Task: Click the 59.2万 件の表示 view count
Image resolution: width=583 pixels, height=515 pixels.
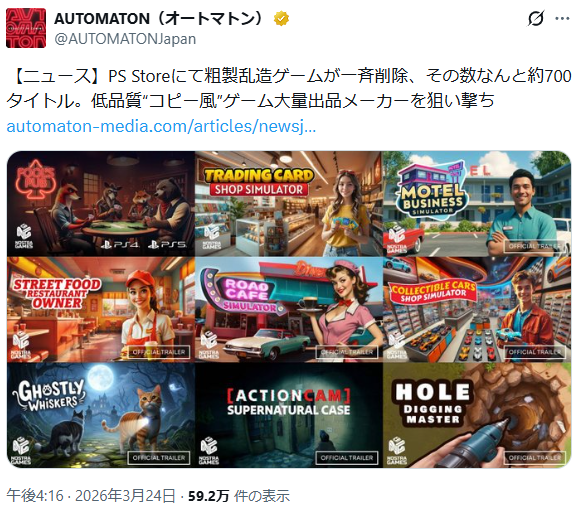Action: click(x=239, y=496)
